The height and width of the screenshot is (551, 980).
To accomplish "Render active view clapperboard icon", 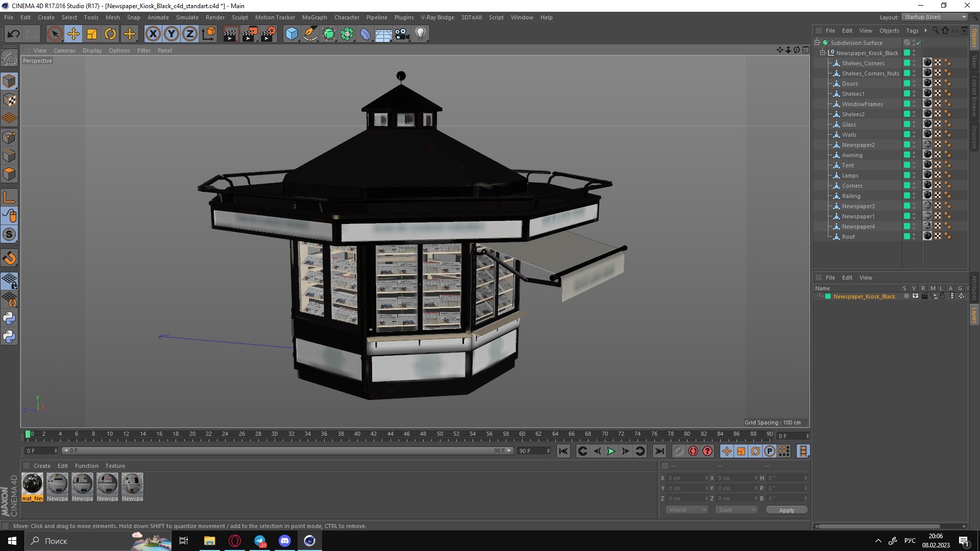I will [x=231, y=34].
